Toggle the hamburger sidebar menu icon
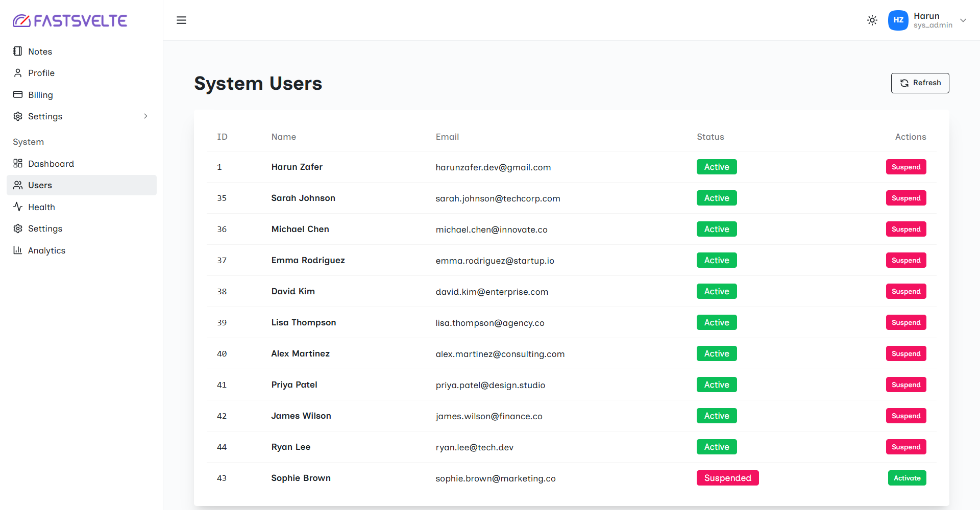 181,20
